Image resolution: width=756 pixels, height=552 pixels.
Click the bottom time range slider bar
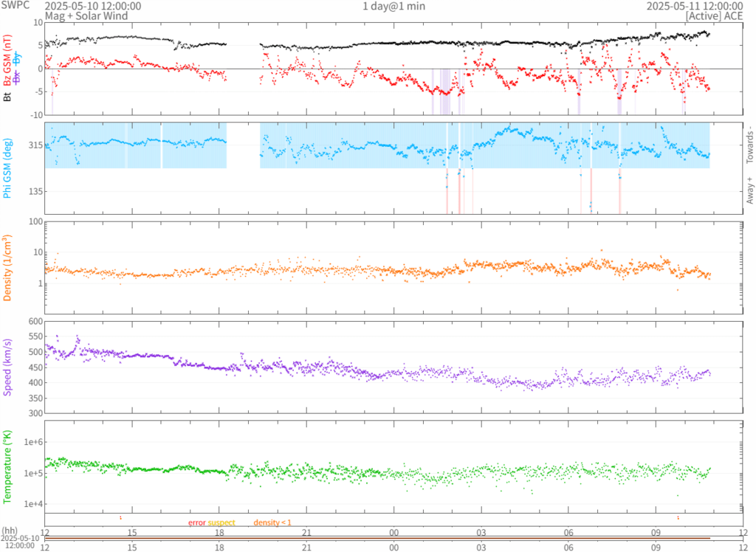coord(394,538)
